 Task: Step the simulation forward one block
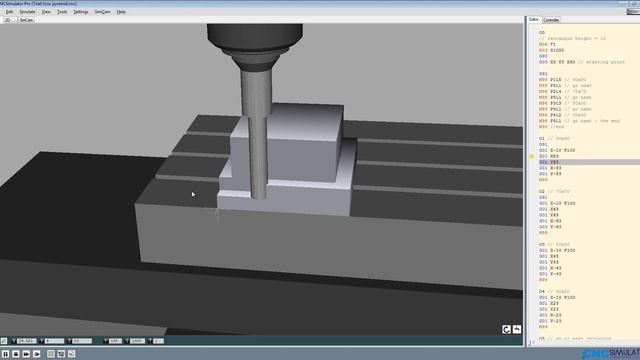(x=37, y=354)
